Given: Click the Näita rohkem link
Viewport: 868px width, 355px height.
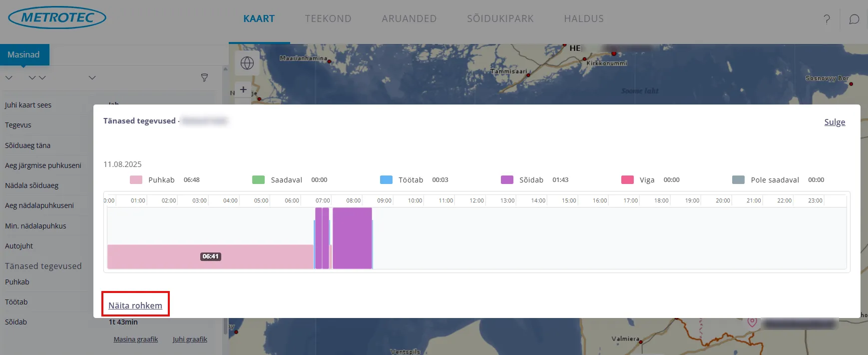Looking at the screenshot, I should (x=135, y=305).
